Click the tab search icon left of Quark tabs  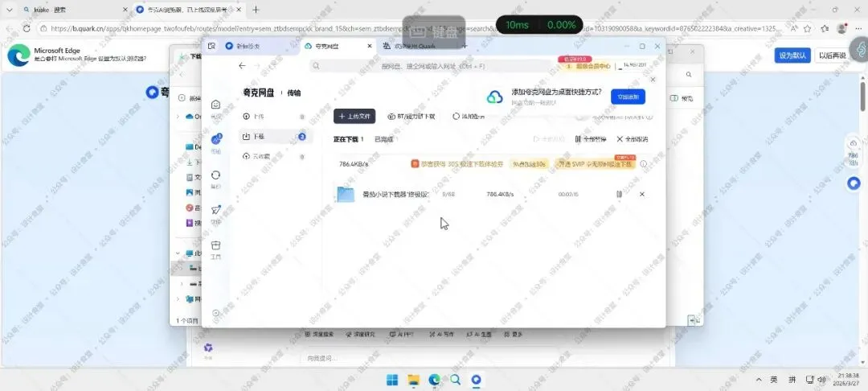211,47
